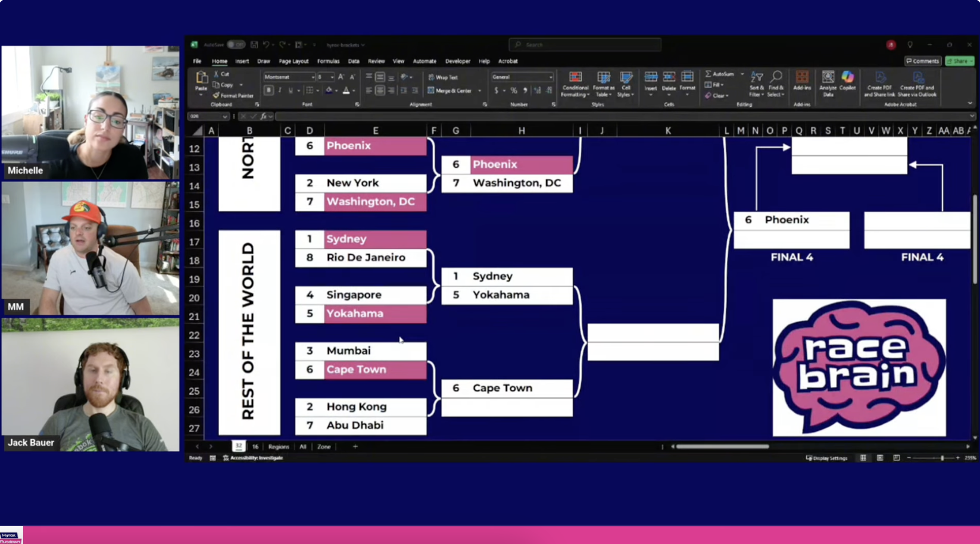
Task: Toggle align text left
Action: [369, 90]
